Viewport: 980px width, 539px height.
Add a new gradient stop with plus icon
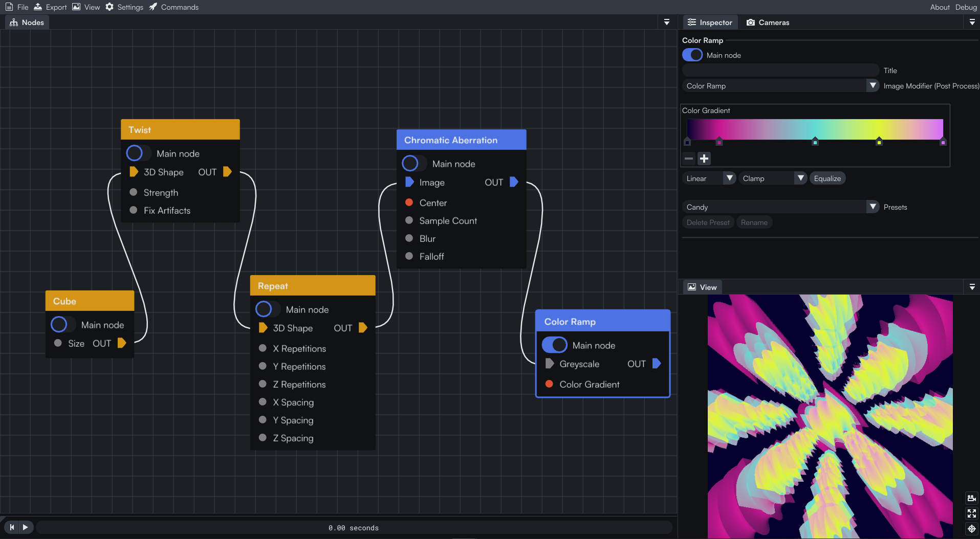coord(704,159)
